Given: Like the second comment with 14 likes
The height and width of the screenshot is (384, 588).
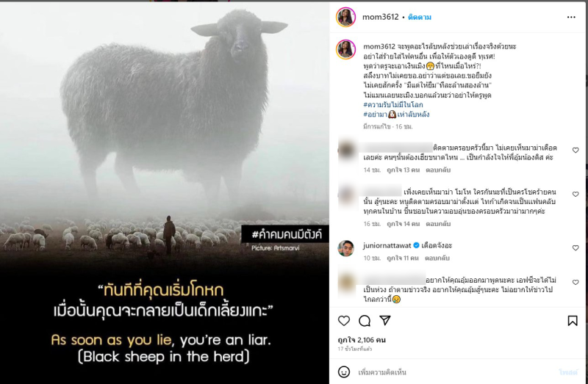Looking at the screenshot, I should [576, 194].
